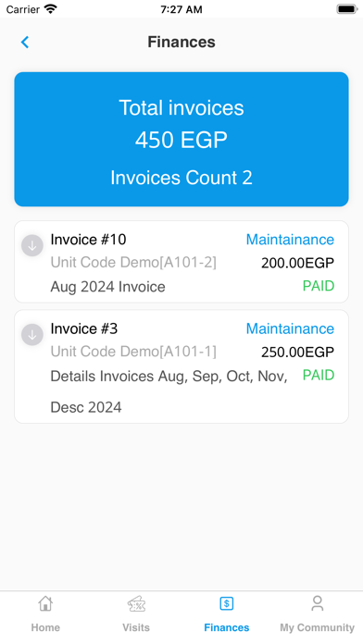Click the battery indicator icon
Screen dimensions: 363x644
[347, 9]
